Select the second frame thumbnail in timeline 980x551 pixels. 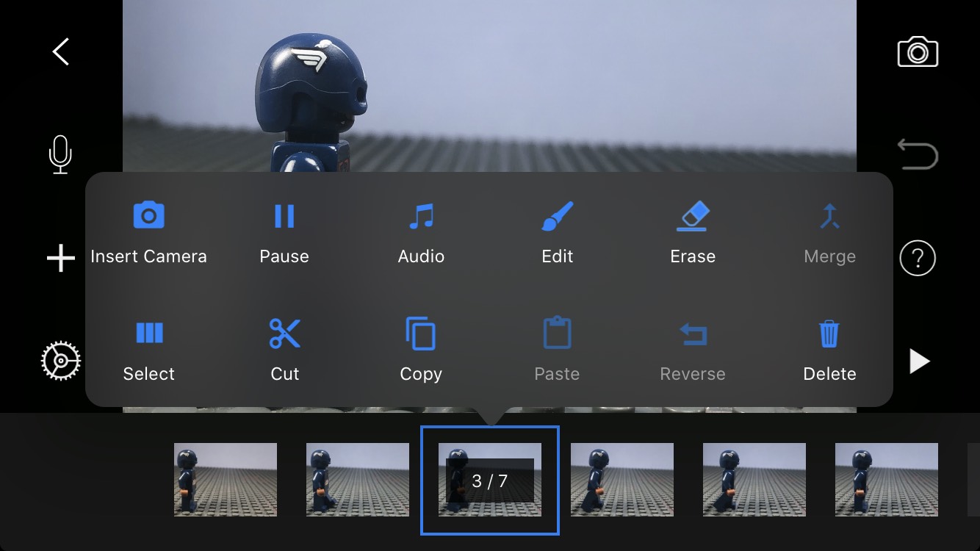tap(358, 480)
